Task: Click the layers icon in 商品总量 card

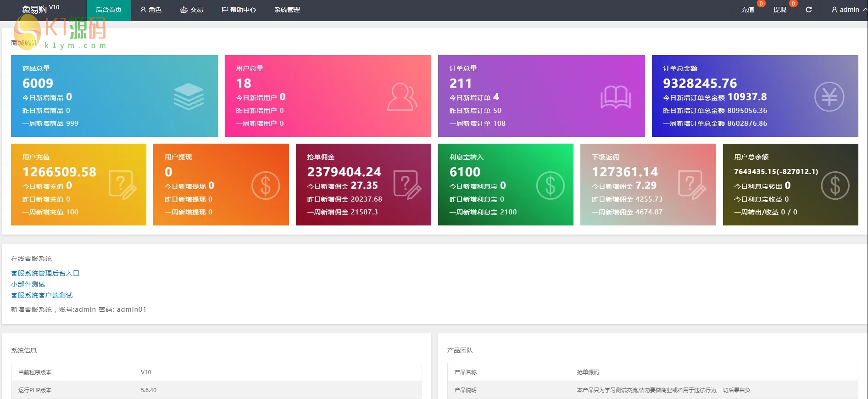Action: coord(188,96)
